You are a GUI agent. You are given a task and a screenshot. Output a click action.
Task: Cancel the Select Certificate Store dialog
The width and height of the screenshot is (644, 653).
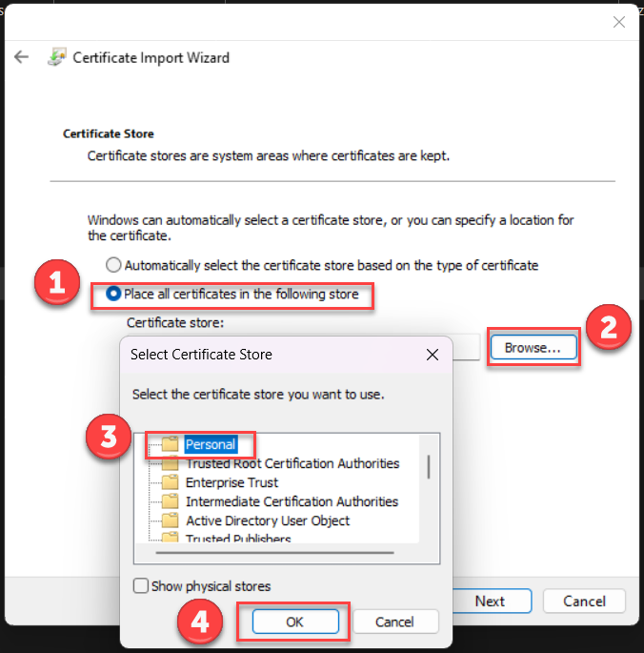tap(395, 622)
